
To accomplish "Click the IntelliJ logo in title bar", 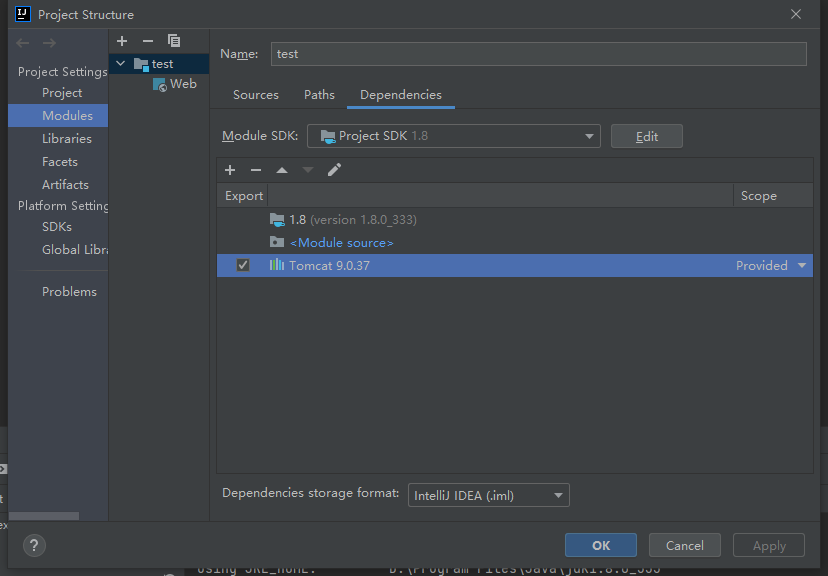I will tap(23, 14).
